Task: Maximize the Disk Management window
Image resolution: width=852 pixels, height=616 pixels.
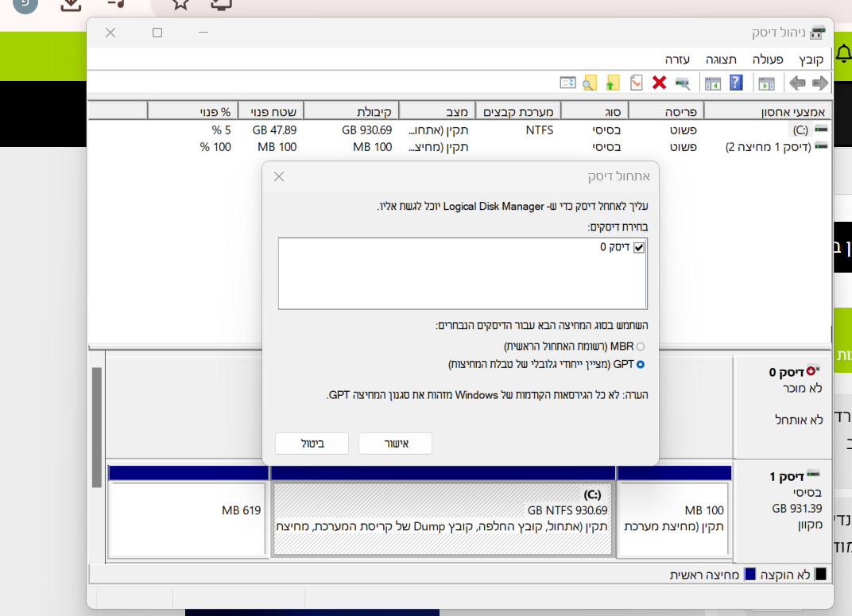Action: pos(157,33)
